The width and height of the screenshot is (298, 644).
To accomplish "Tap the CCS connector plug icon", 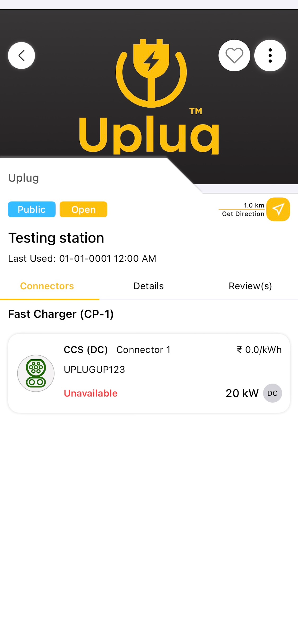I will (36, 373).
